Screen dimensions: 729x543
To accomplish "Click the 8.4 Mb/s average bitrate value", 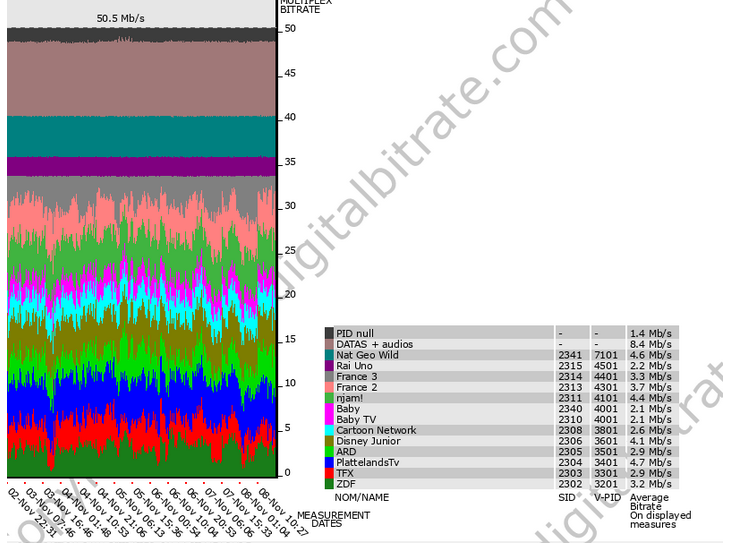I will point(648,344).
